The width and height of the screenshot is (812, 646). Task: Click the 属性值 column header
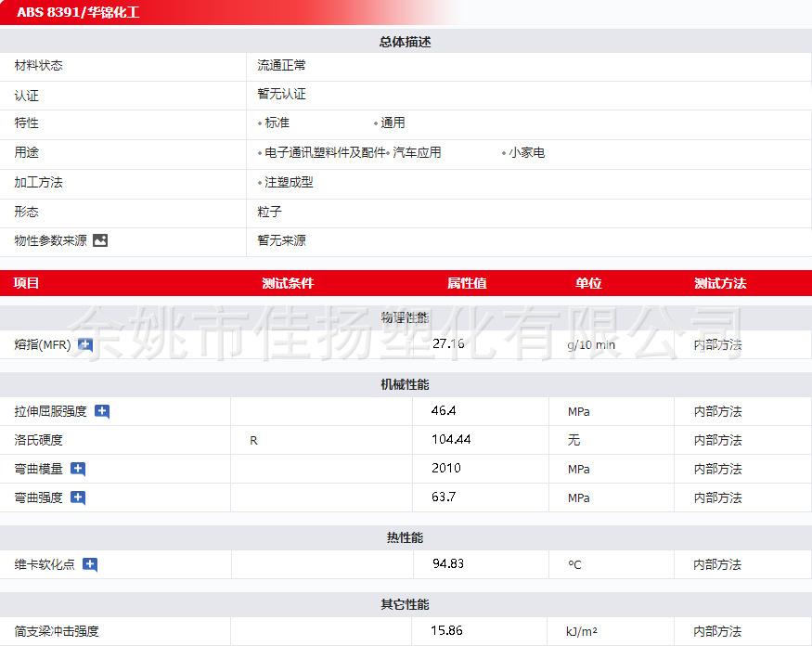(467, 283)
